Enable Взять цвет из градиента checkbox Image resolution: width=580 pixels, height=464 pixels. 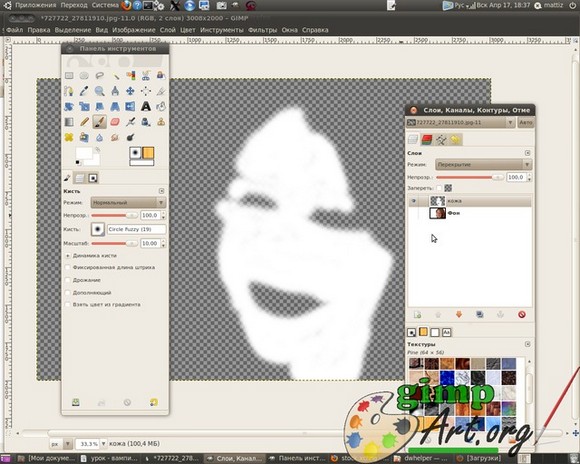(x=68, y=305)
